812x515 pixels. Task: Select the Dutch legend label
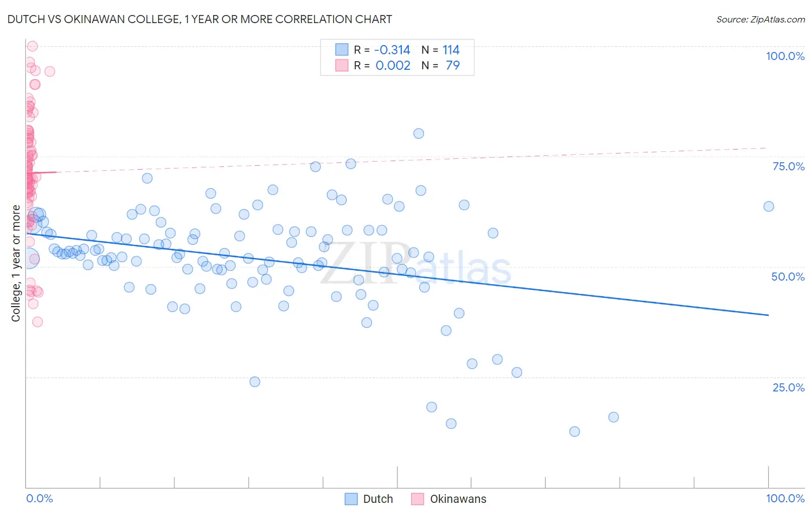[x=378, y=499]
